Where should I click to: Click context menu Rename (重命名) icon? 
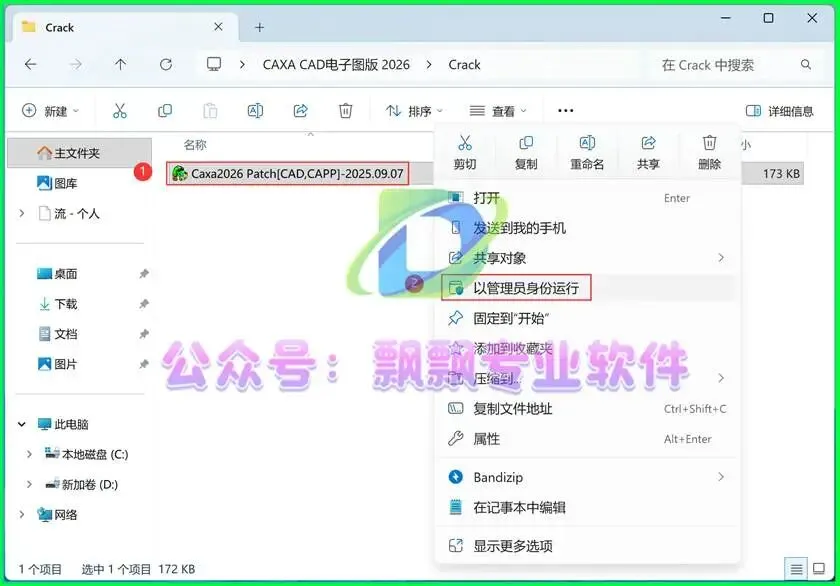pyautogui.click(x=587, y=143)
